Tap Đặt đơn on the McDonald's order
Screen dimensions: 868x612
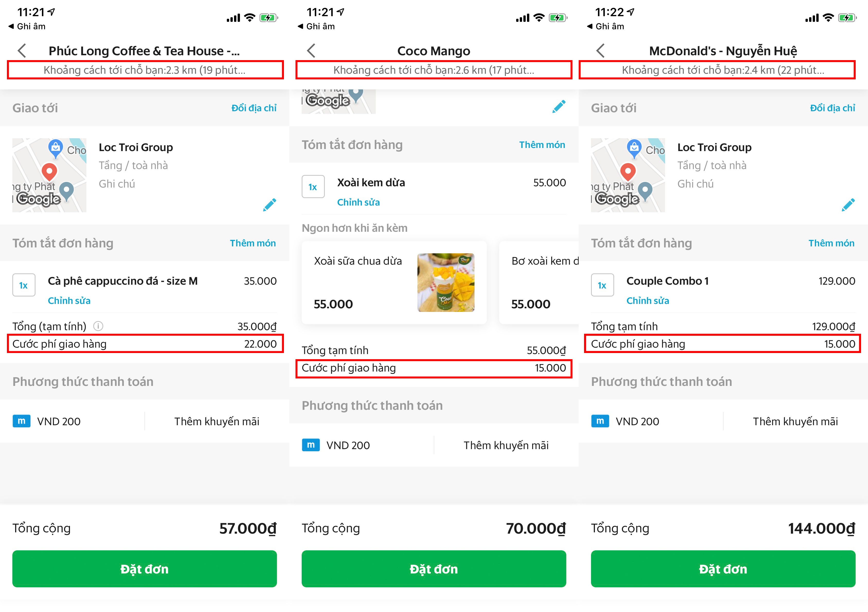723,569
